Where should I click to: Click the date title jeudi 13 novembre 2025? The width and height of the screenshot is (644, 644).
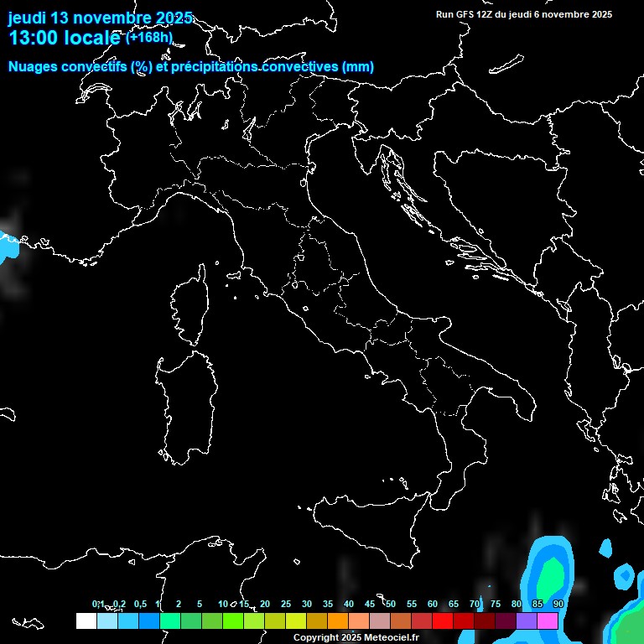[x=100, y=18]
